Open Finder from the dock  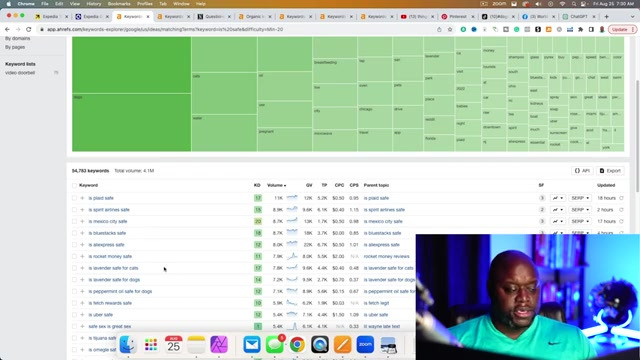[128, 344]
